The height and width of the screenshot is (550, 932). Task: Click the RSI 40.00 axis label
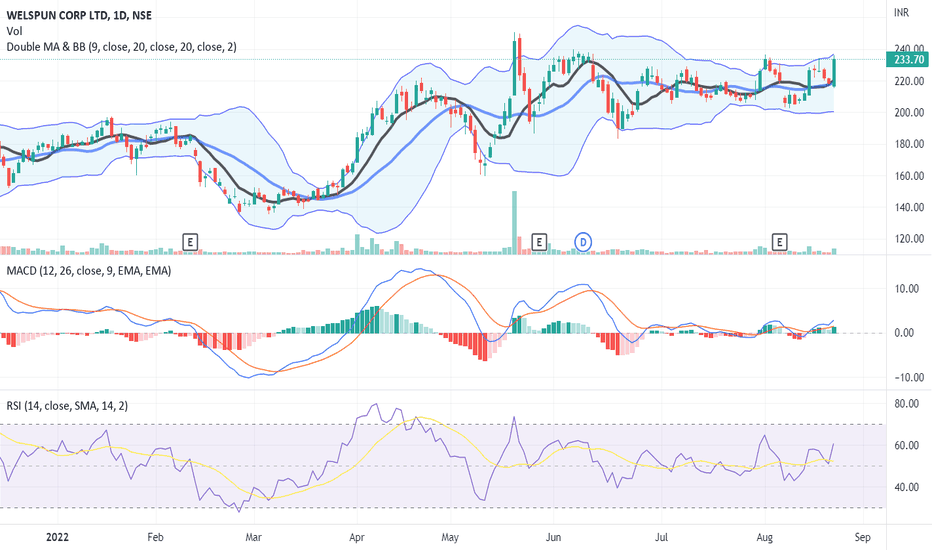point(906,487)
